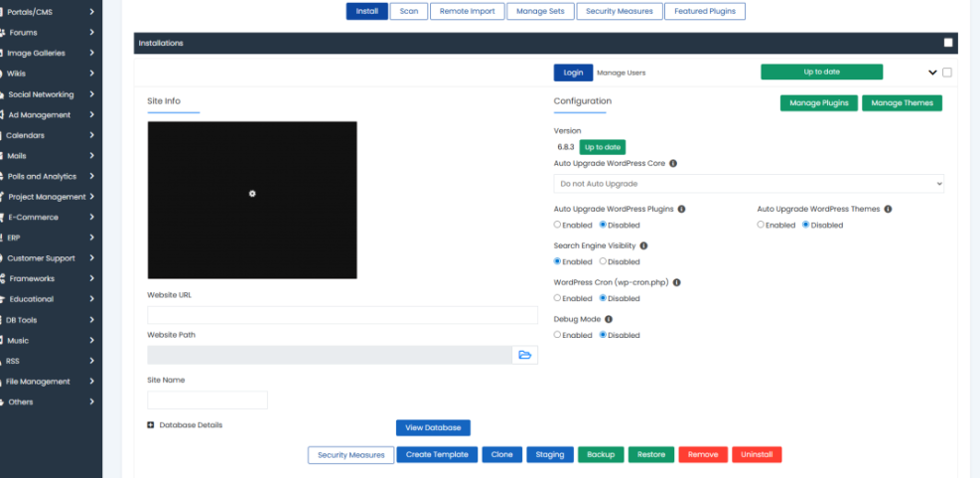Viewport: 980px width, 478px height.
Task: Click the Social Networking sidebar icon
Action: point(3,94)
